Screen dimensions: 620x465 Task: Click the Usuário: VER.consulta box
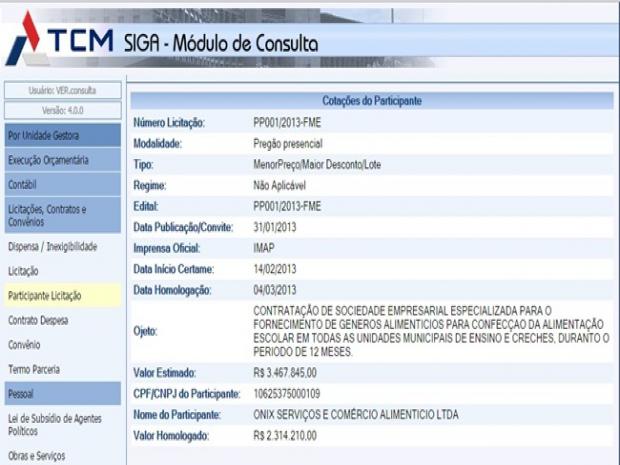click(63, 90)
